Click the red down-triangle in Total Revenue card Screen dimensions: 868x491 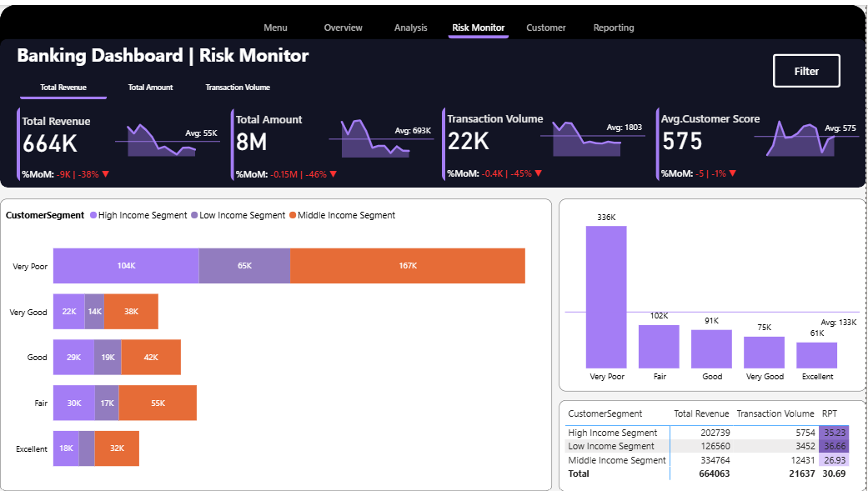tap(106, 174)
